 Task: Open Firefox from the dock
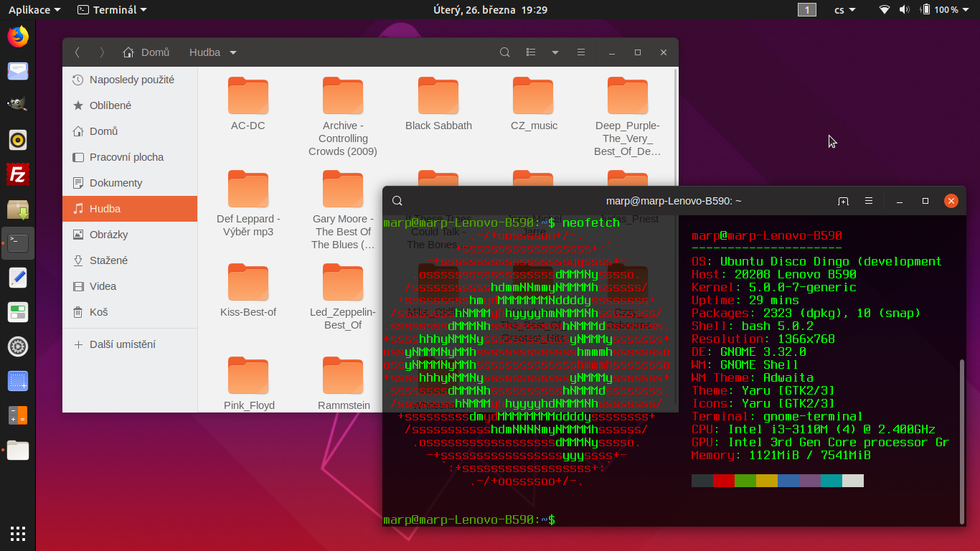[18, 37]
